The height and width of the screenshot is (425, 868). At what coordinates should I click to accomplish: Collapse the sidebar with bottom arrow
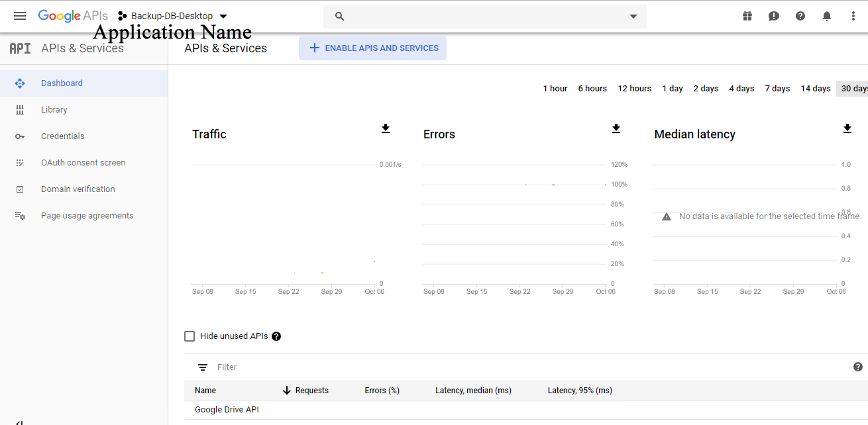click(20, 422)
